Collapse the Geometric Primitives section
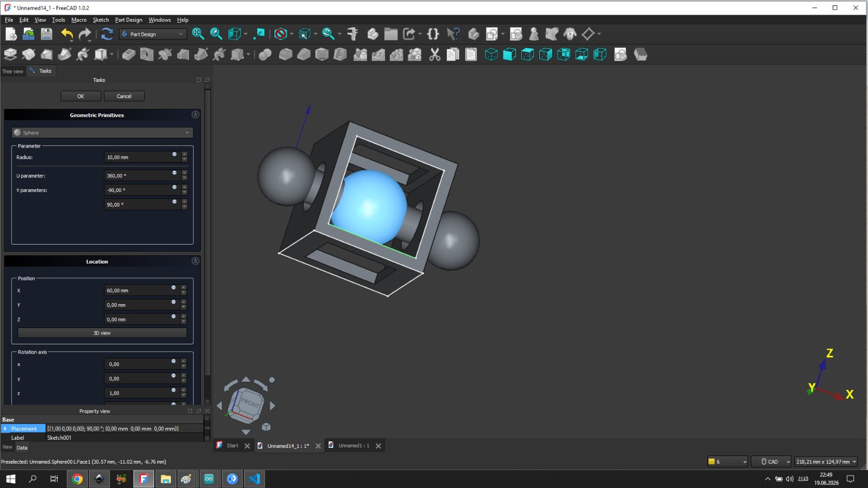Screen dimensions: 868x488 (x=195, y=115)
